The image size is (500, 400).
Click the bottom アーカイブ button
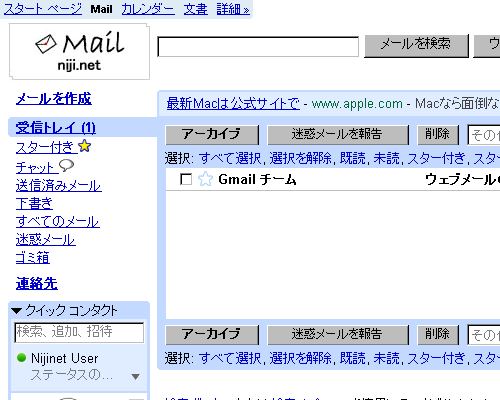coord(212,335)
